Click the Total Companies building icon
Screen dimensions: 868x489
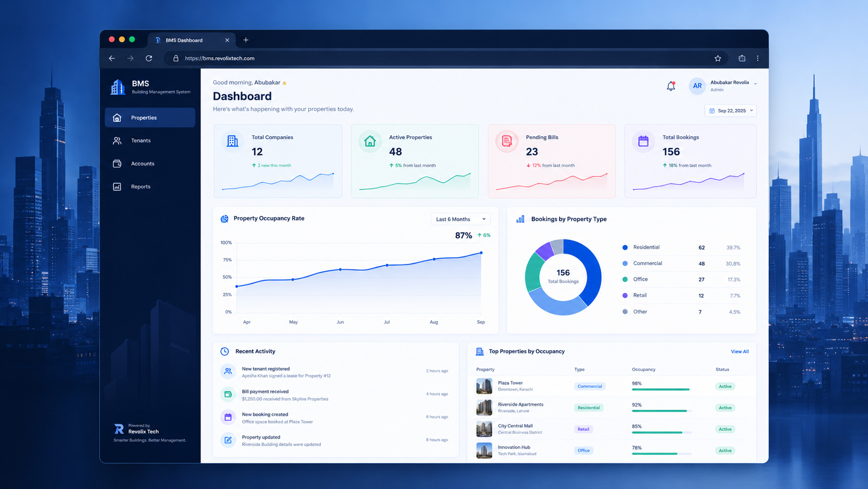(233, 141)
